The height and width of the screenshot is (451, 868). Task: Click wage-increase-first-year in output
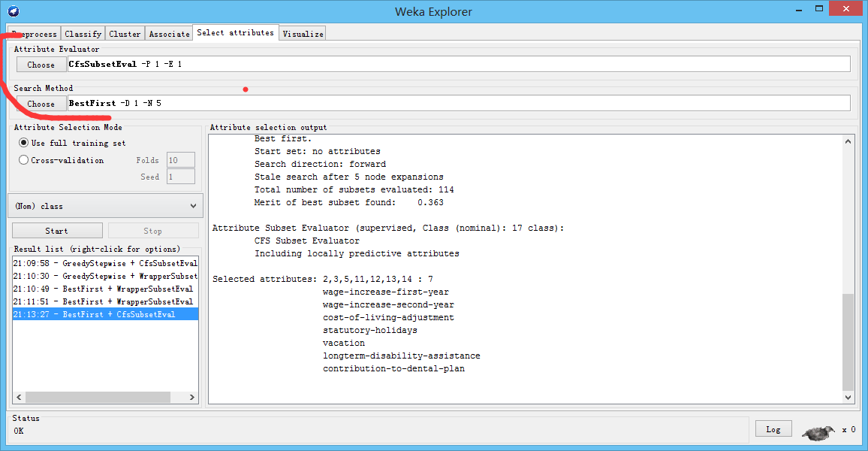386,292
